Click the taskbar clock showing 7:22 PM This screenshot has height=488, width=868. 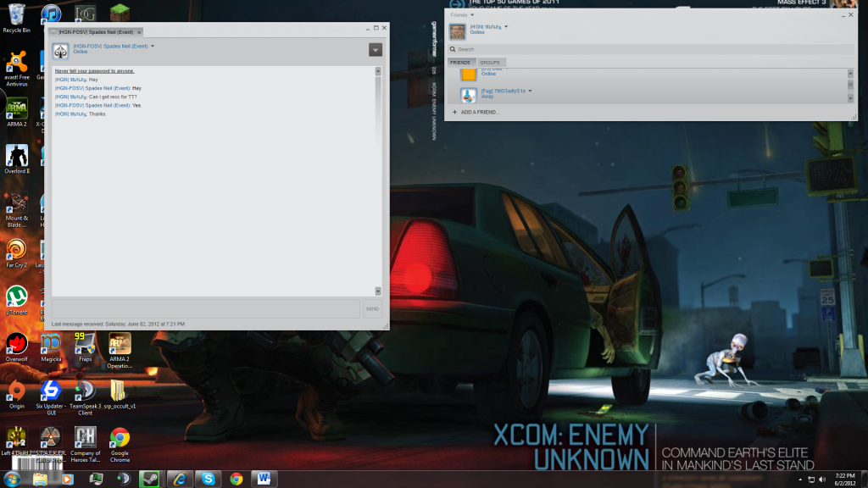(845, 480)
